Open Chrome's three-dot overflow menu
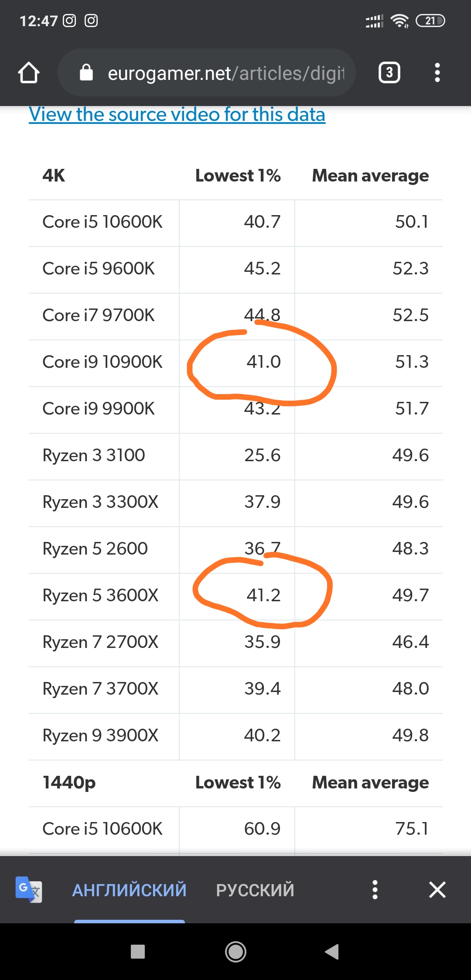 437,72
